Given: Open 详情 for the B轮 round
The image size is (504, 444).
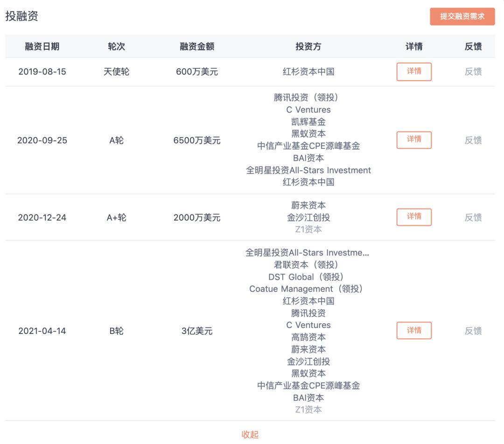Looking at the screenshot, I should coord(414,331).
